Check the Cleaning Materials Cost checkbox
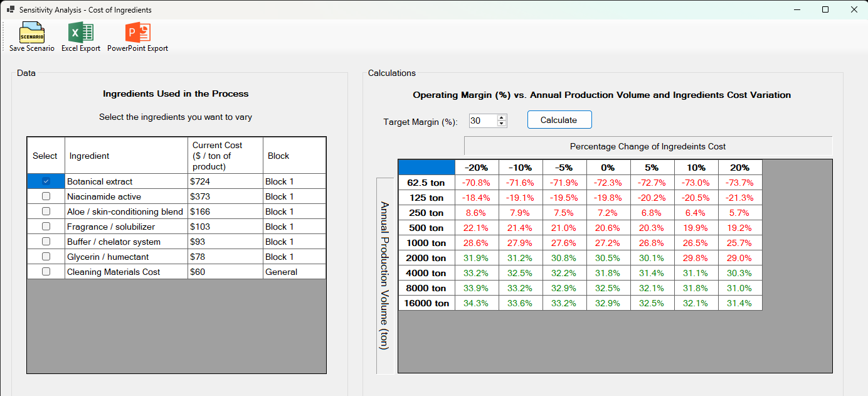868x396 pixels. click(46, 272)
